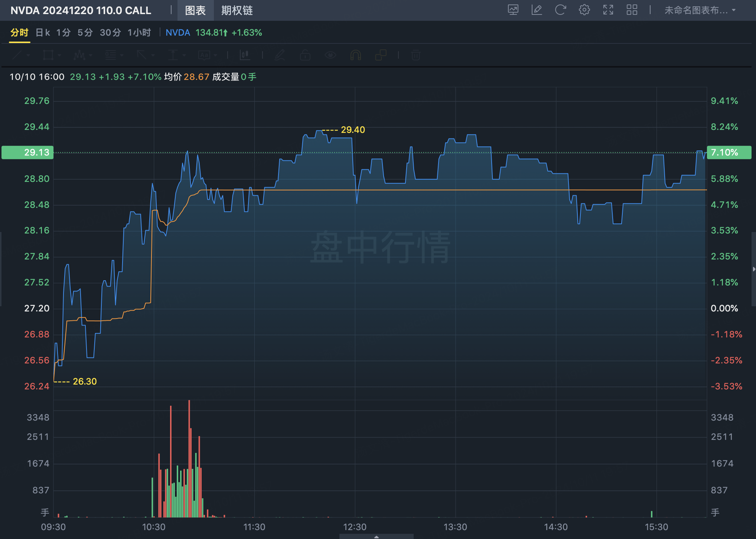This screenshot has width=756, height=539.
Task: Select the price range measure tool
Action: (x=173, y=55)
